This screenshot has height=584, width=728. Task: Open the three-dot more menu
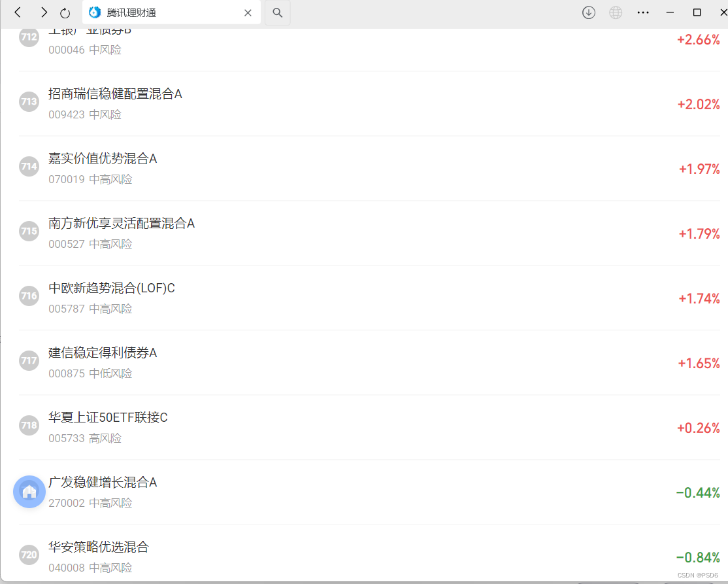[x=643, y=12]
